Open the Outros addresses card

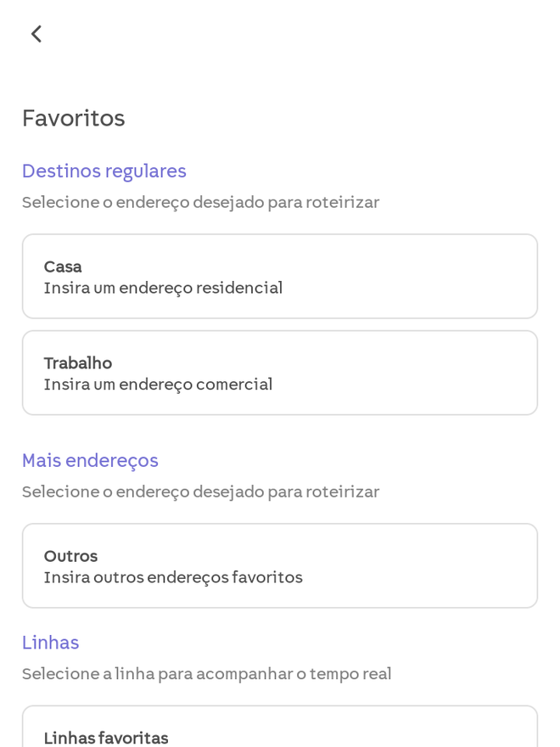tap(280, 566)
